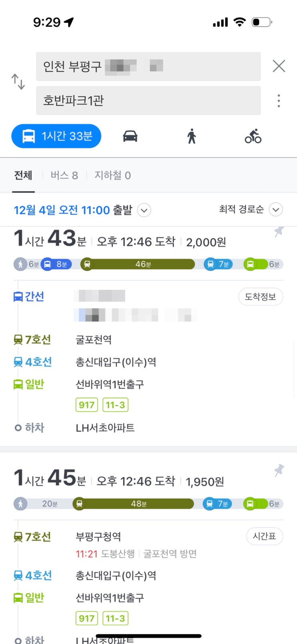Tap bus 11-3 badge in second route

[115, 618]
